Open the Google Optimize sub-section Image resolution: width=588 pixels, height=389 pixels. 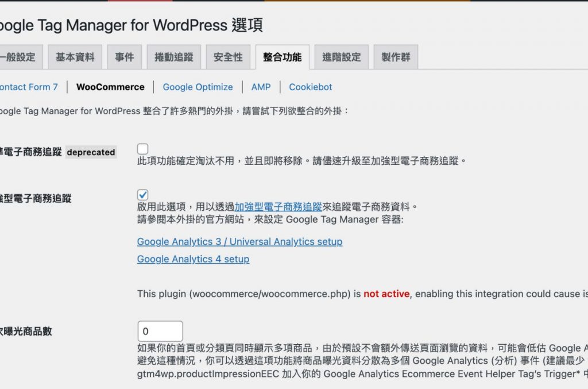[x=198, y=87]
